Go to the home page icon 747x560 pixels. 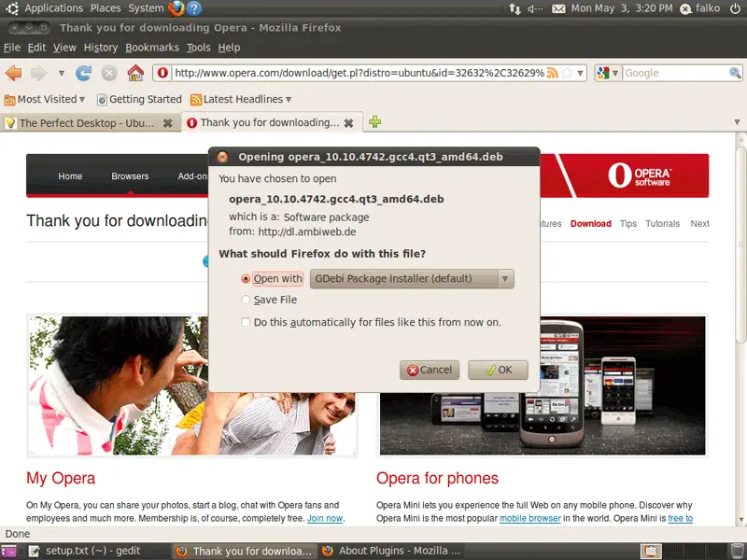pos(135,73)
